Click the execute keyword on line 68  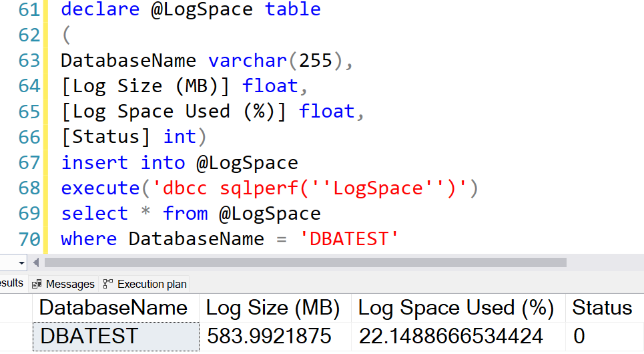(100, 188)
